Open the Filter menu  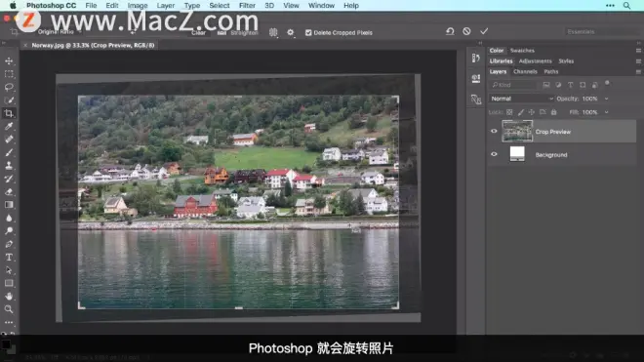247,5
